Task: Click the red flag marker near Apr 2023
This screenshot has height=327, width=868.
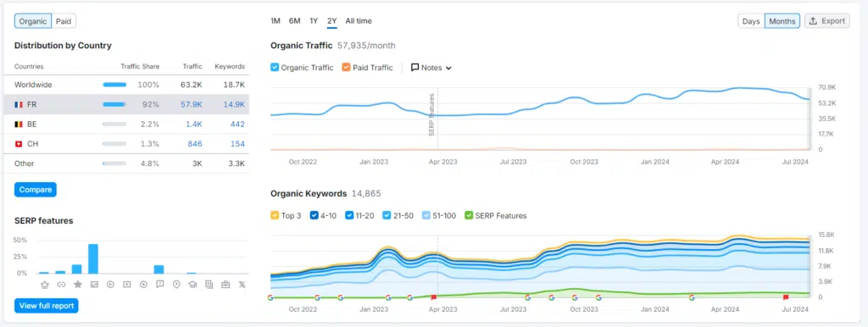Action: [433, 297]
